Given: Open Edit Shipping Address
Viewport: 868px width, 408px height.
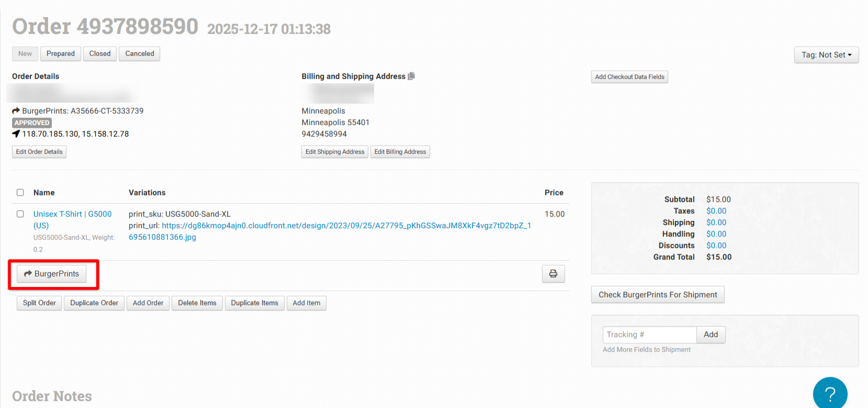Looking at the screenshot, I should tap(335, 152).
